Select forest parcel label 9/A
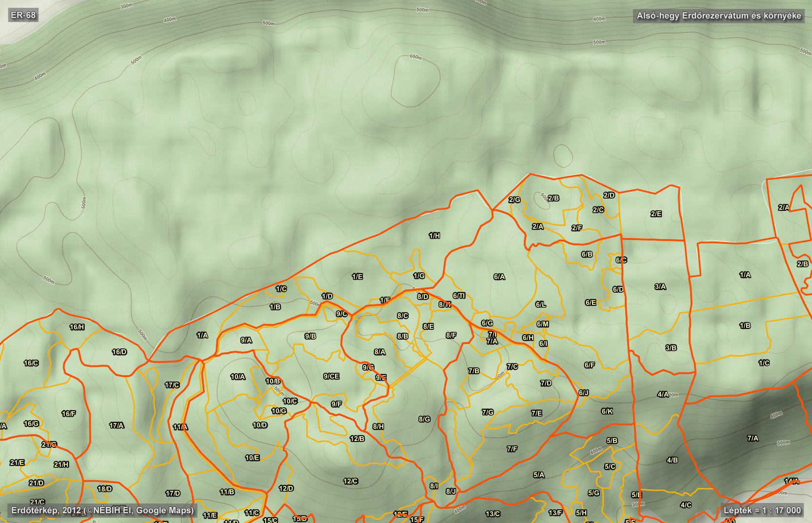This screenshot has height=523, width=812. 246,340
